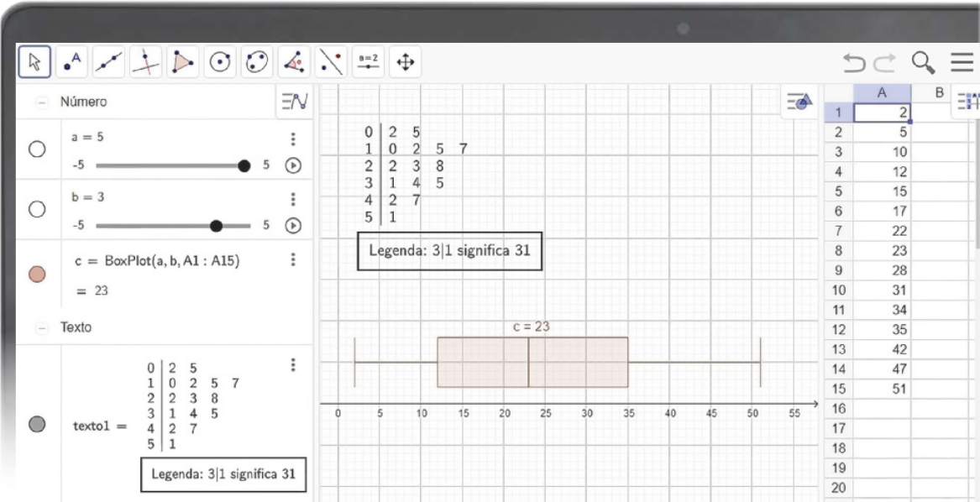Open the hamburger main menu

point(962,62)
